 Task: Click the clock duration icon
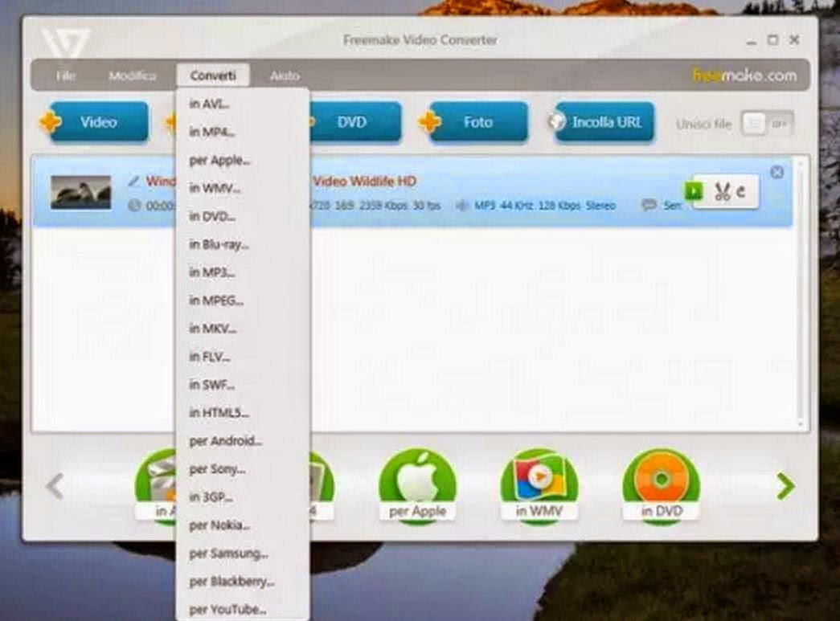pyautogui.click(x=134, y=206)
